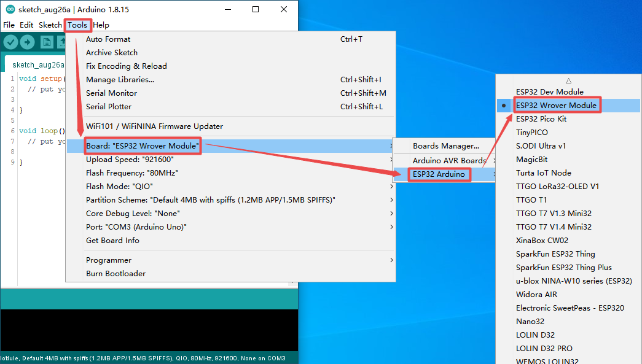Expand Core Debug Level: "None" submenu

click(230, 214)
